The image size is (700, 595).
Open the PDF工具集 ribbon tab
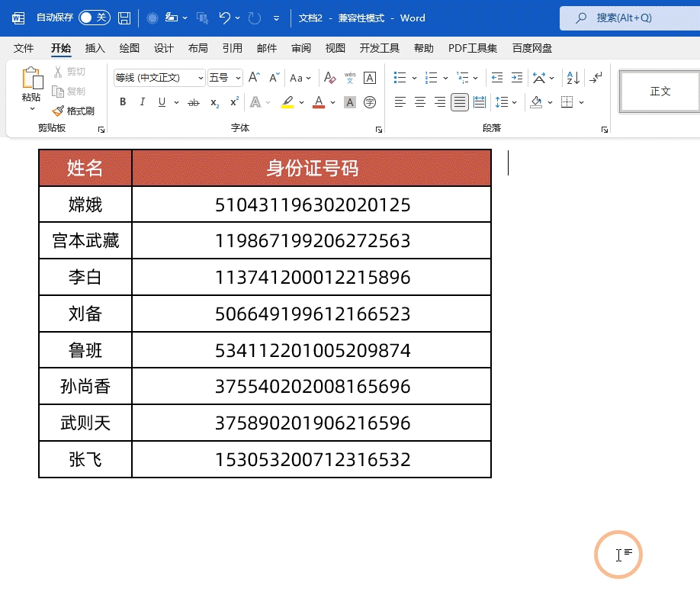pos(472,47)
